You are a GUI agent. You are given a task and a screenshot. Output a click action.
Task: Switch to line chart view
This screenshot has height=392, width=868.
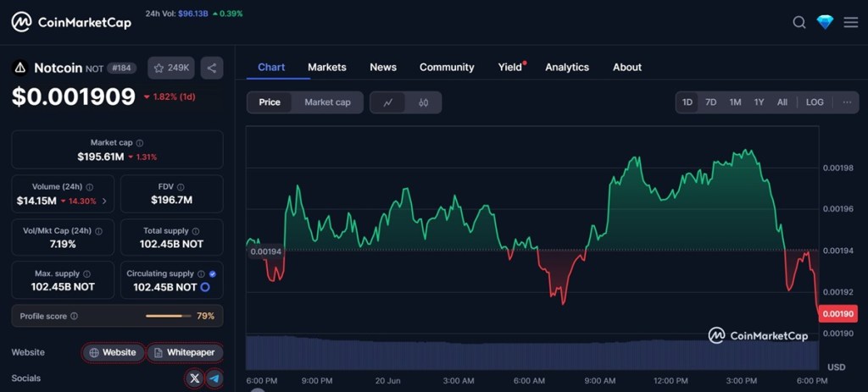387,102
